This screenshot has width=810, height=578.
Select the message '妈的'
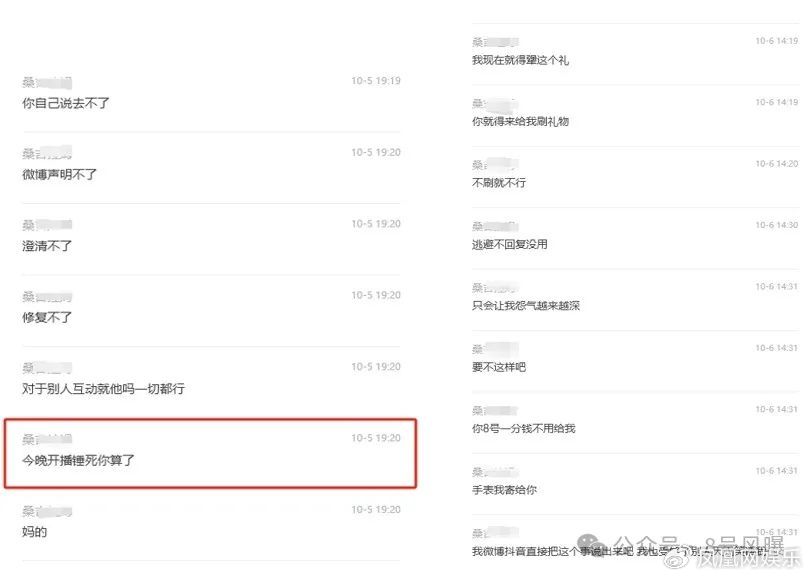[35, 532]
